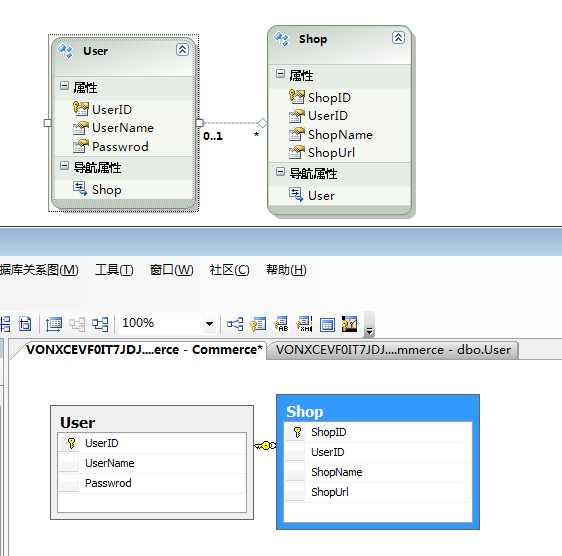The image size is (562, 556).
Task: Open the Relationships dialog from the toolbar
Action: 235,324
